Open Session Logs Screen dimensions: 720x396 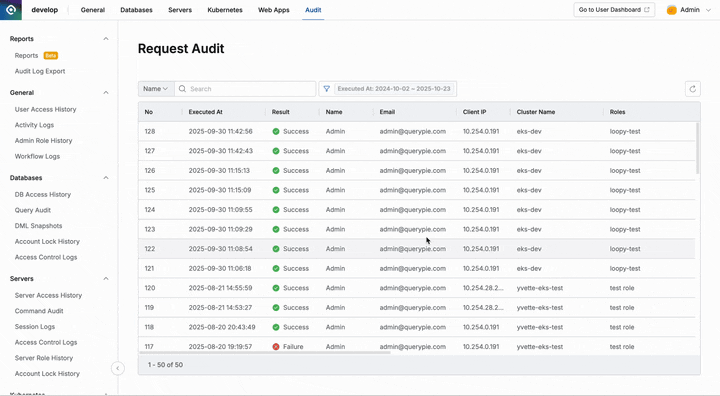(x=35, y=327)
